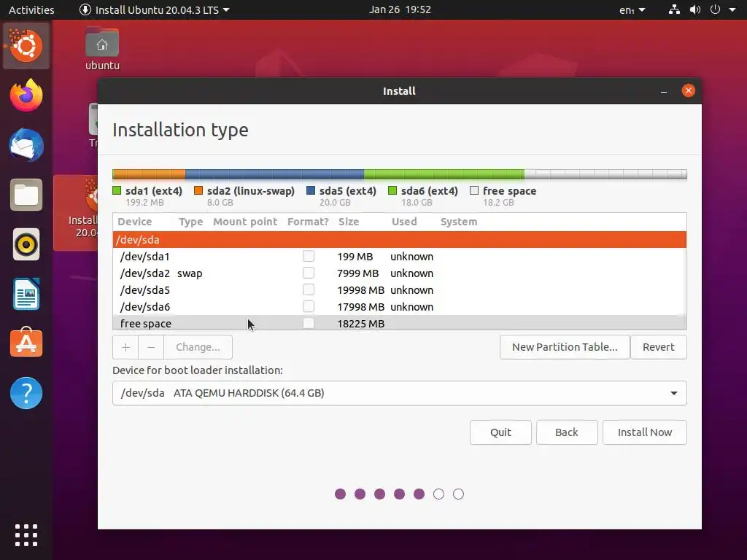The image size is (747, 560).
Task: Select the /dev/sda2 swap partition row
Action: pos(399,273)
